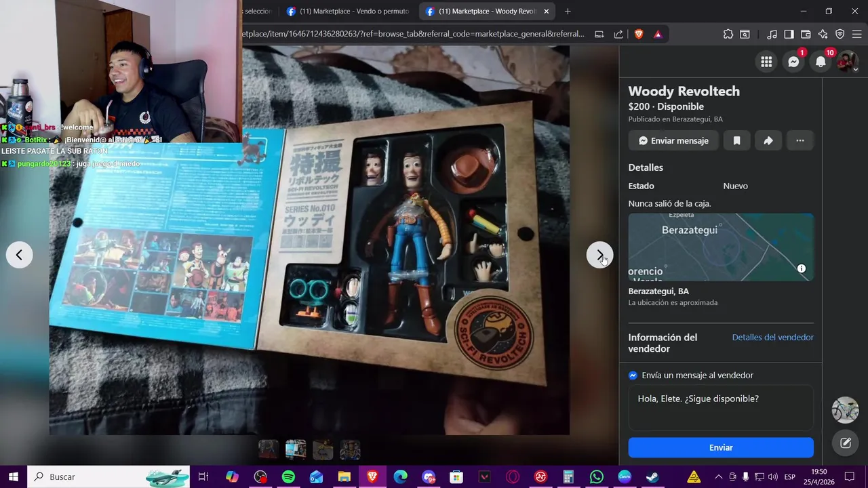Open Brave VPN shield icon
This screenshot has height=488, width=868.
tap(840, 34)
